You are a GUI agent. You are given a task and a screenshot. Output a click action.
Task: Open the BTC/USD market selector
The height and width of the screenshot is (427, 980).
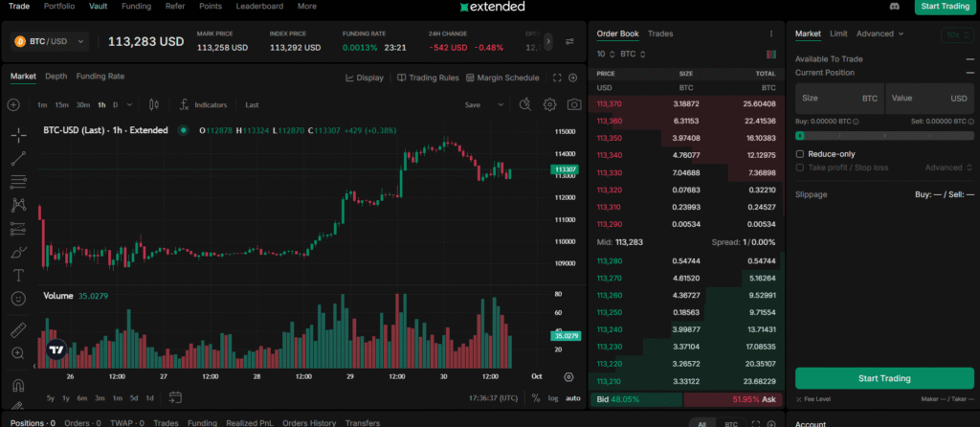coord(50,41)
